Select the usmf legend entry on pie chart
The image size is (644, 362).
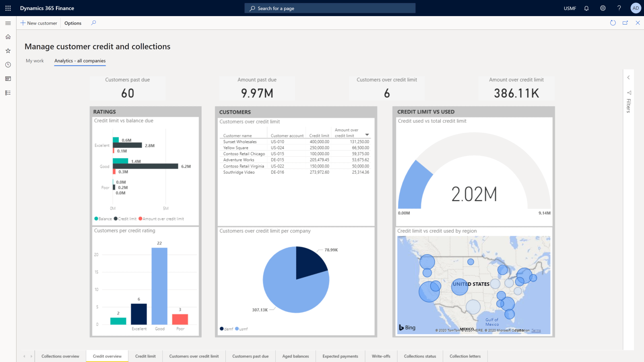tap(242, 329)
